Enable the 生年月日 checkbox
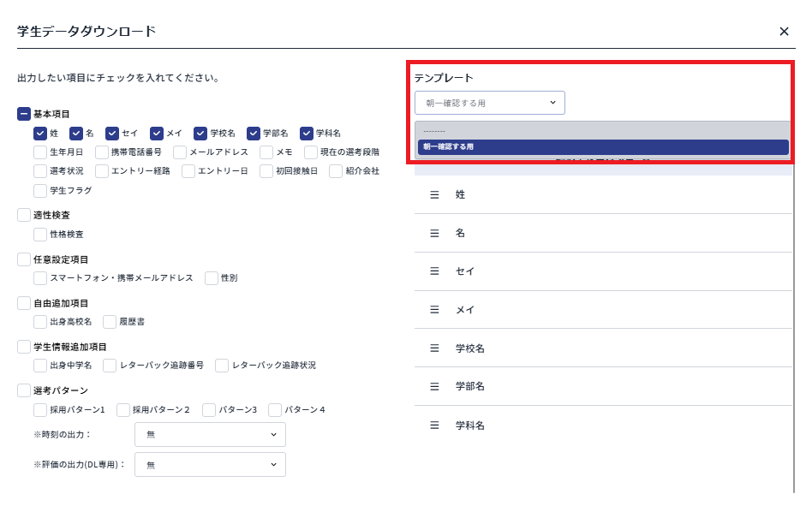The image size is (812, 506). [38, 152]
